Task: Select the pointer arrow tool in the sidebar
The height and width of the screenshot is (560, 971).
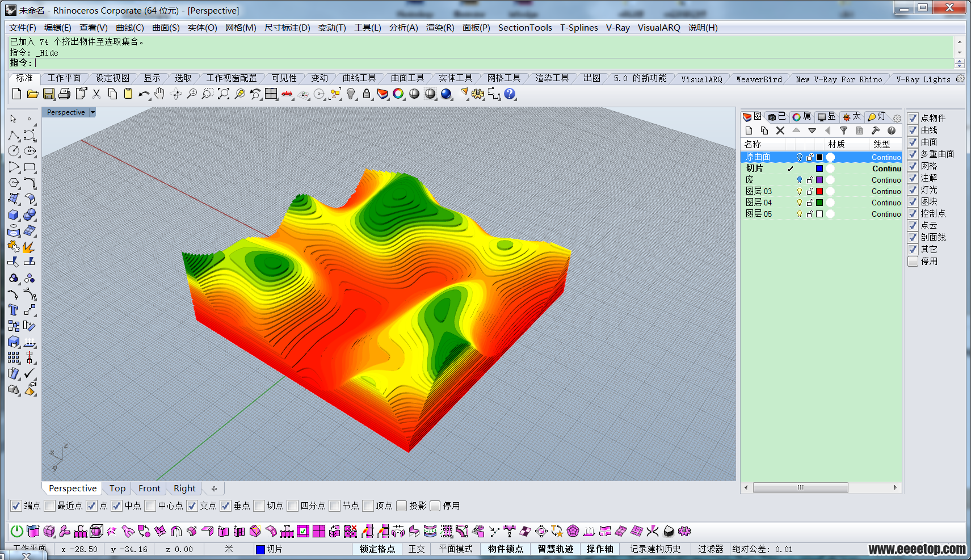Action: coord(14,119)
